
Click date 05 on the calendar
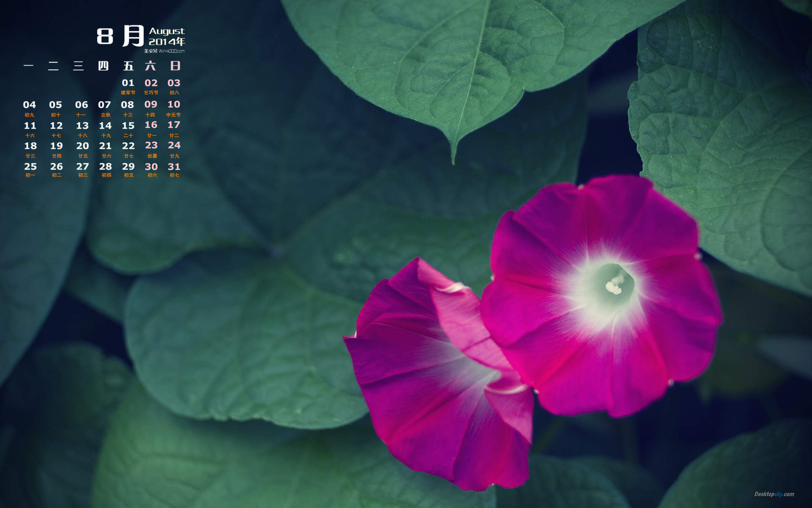click(55, 105)
